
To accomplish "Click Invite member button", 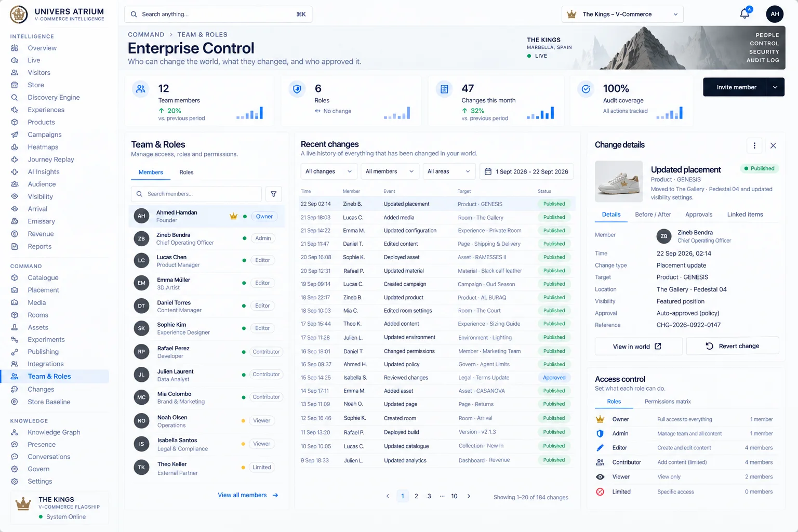I will click(736, 87).
